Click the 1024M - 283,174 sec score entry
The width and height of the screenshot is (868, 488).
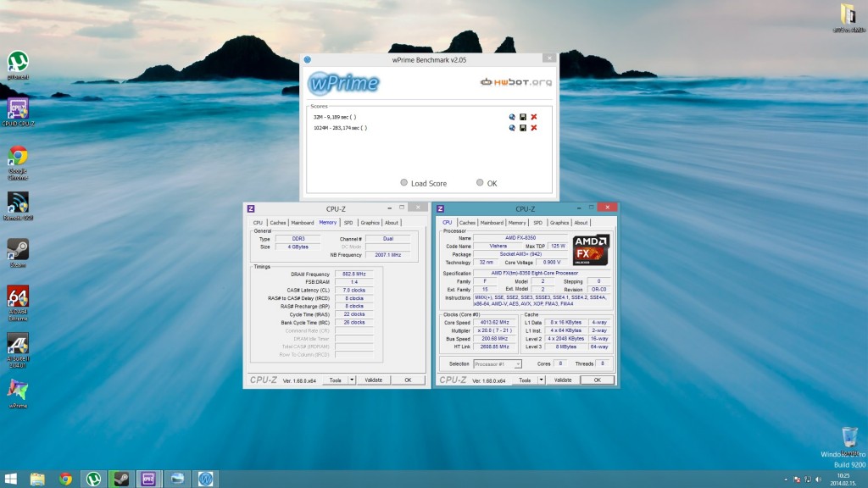[x=340, y=128]
